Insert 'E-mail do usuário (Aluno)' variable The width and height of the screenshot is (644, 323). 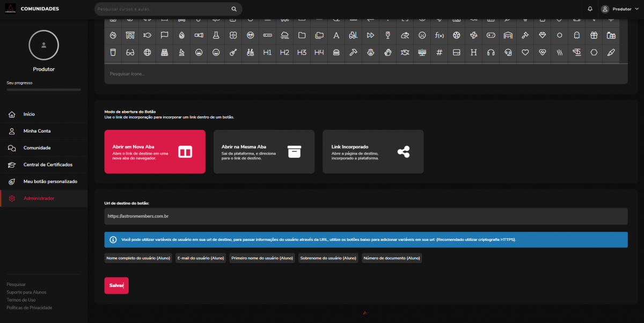(x=200, y=258)
